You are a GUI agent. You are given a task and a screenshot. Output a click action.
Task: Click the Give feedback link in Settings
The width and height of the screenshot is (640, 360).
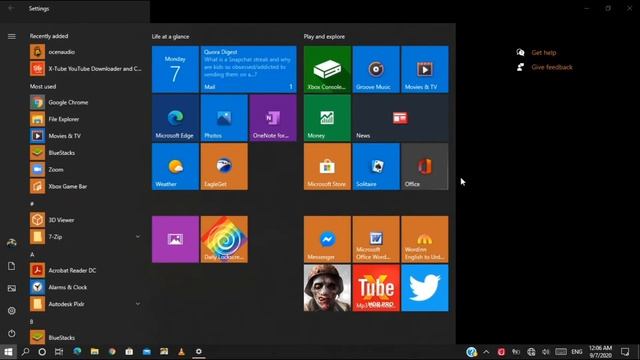(552, 67)
